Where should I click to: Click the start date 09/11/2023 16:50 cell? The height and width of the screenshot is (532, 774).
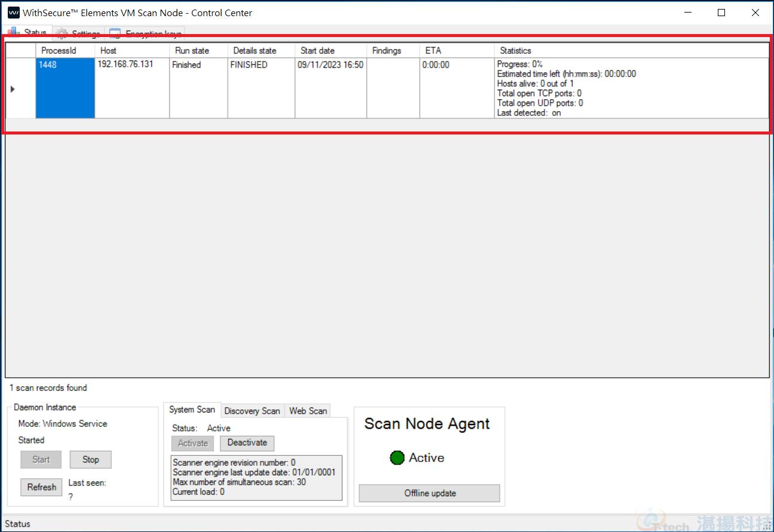point(331,88)
